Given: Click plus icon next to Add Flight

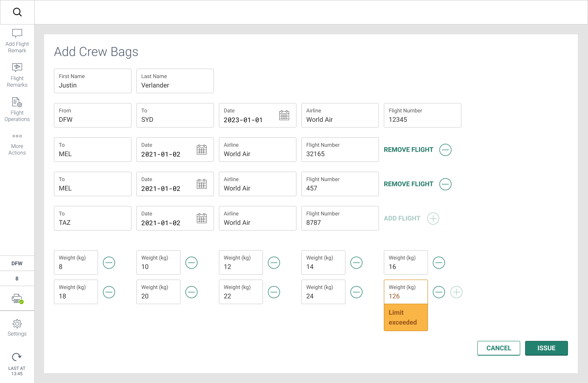Looking at the screenshot, I should coord(433,219).
